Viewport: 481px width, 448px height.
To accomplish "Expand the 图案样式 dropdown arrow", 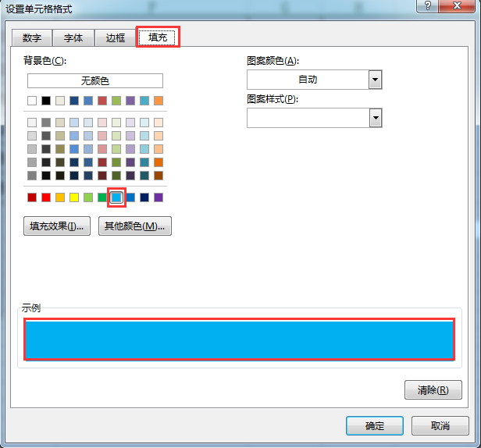I will click(x=375, y=118).
